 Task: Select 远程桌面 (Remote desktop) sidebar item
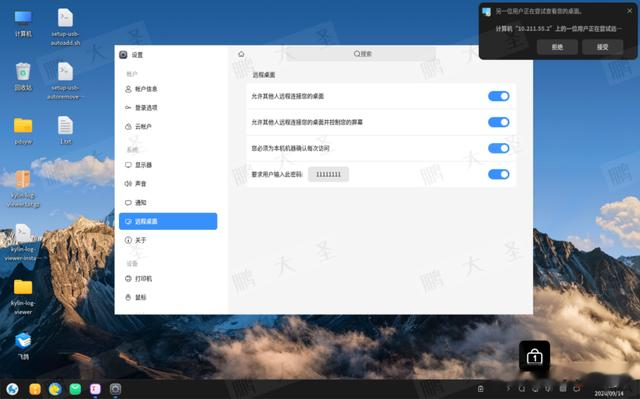coord(168,221)
